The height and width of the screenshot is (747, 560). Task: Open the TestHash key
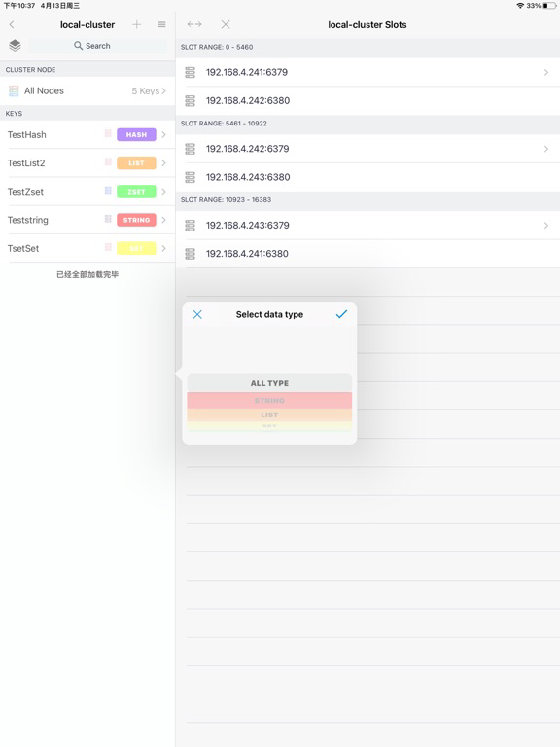click(87, 135)
